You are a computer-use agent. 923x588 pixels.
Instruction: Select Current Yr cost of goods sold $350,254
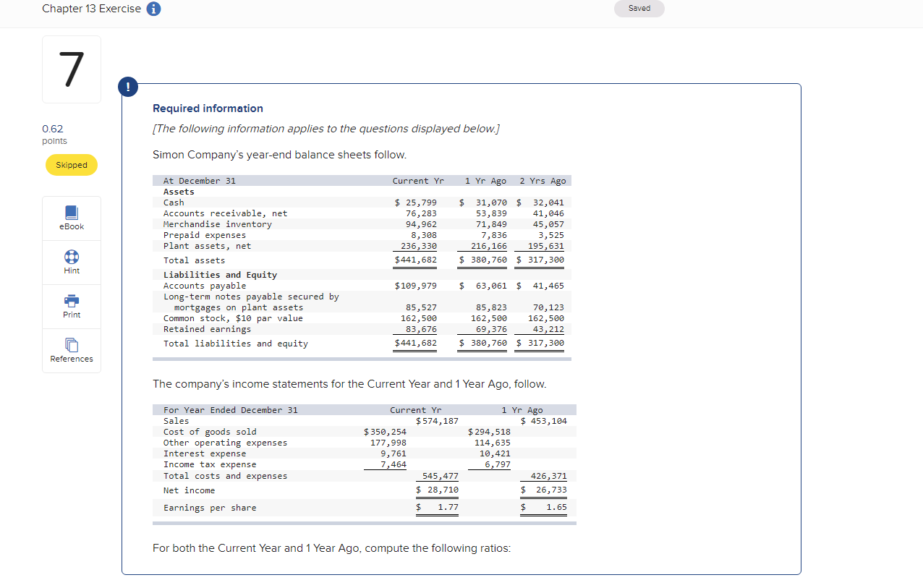point(385,432)
